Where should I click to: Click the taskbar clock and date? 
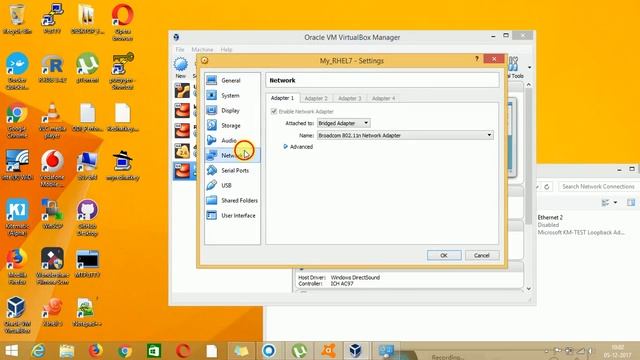pos(618,351)
